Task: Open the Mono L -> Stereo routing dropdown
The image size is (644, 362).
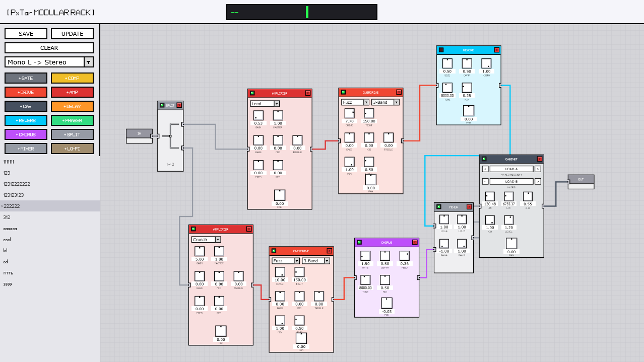Action: click(49, 62)
